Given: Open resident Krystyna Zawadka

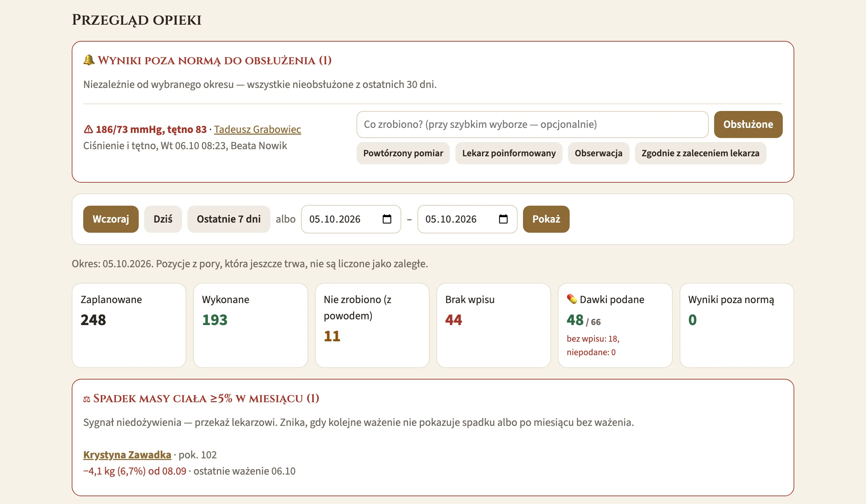Looking at the screenshot, I should point(127,455).
